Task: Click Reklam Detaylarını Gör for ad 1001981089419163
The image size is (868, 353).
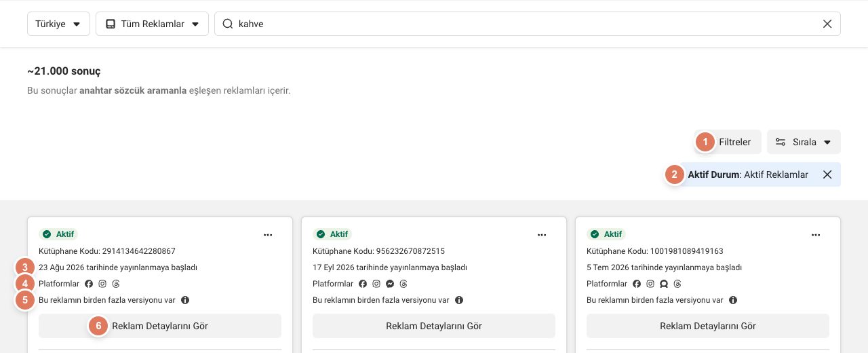Action: [708, 326]
